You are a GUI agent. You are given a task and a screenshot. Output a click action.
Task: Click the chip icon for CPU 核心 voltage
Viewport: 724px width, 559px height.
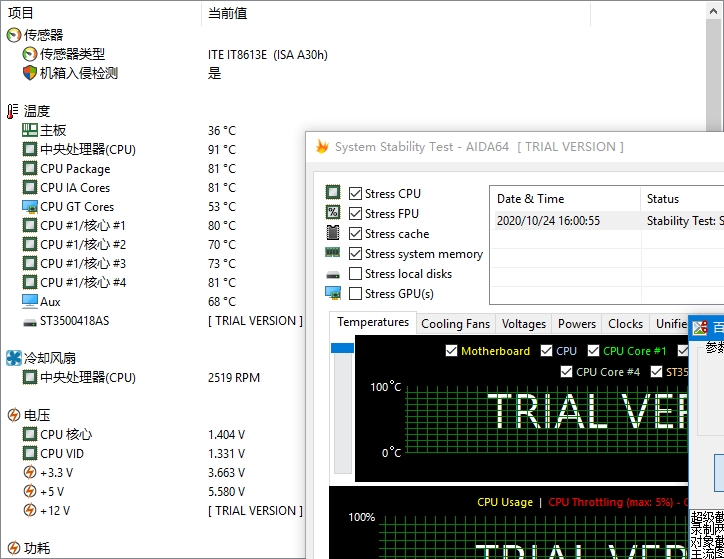point(30,434)
